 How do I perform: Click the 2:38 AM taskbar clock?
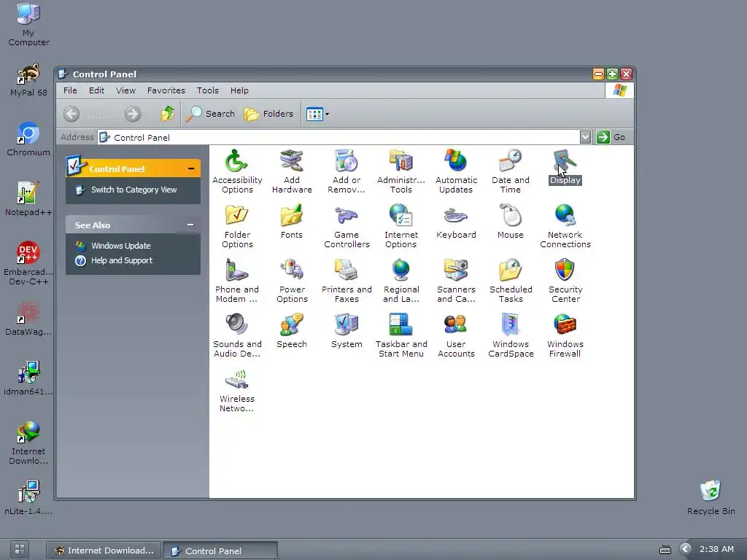coord(716,549)
